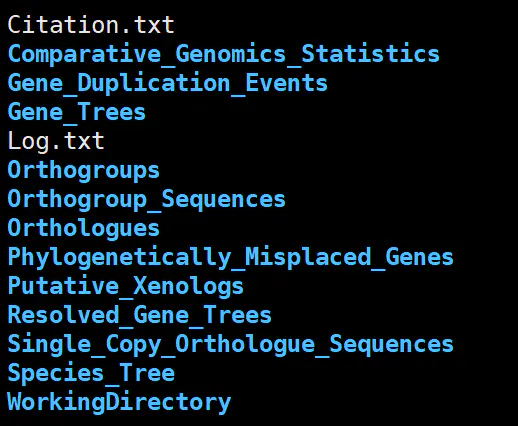Select the Putative_Xenologs directory
Viewport: 518px width, 426px height.
pyautogui.click(x=126, y=286)
